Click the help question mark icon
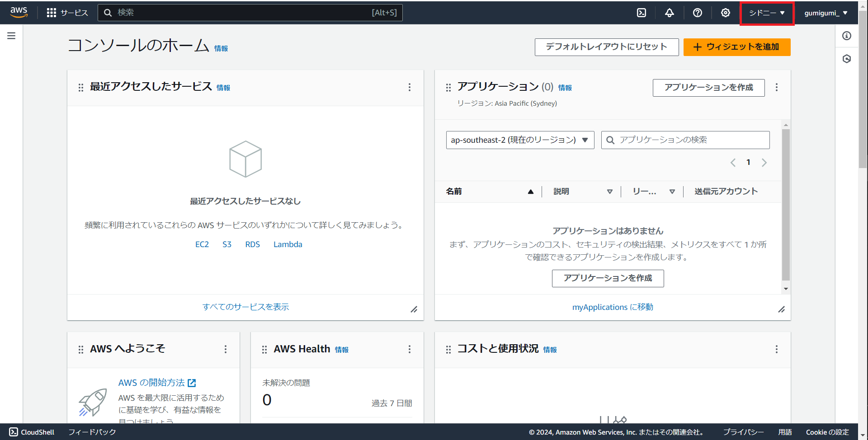868x440 pixels. pyautogui.click(x=697, y=12)
